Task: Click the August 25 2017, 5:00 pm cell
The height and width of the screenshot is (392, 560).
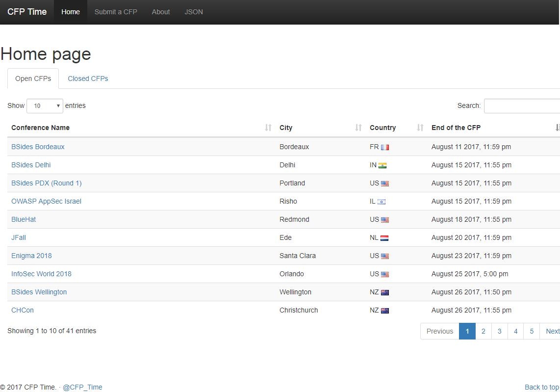Action: click(470, 274)
